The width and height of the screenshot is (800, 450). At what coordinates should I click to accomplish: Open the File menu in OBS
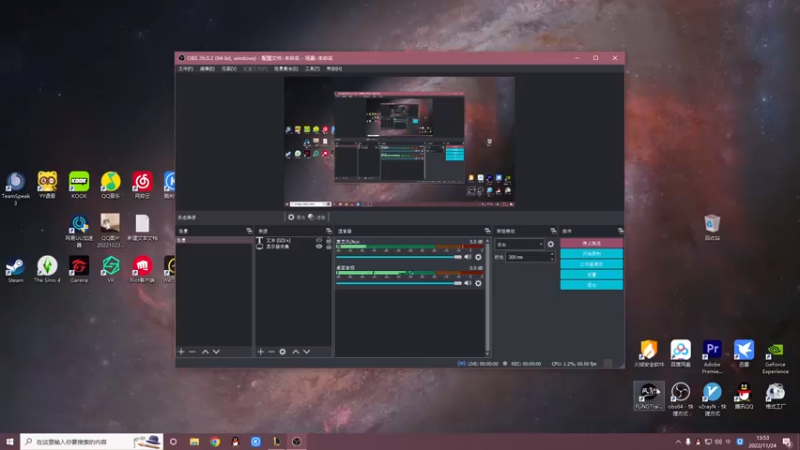tap(186, 69)
